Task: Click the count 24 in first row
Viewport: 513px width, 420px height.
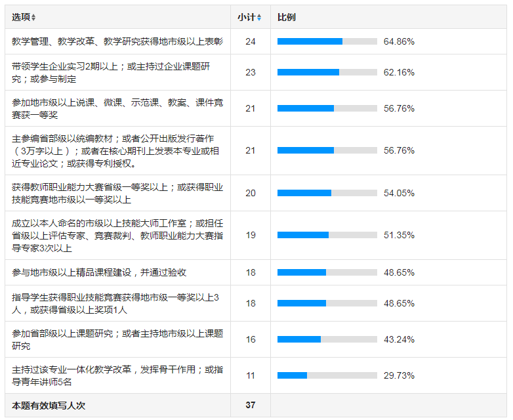Action: (250, 41)
